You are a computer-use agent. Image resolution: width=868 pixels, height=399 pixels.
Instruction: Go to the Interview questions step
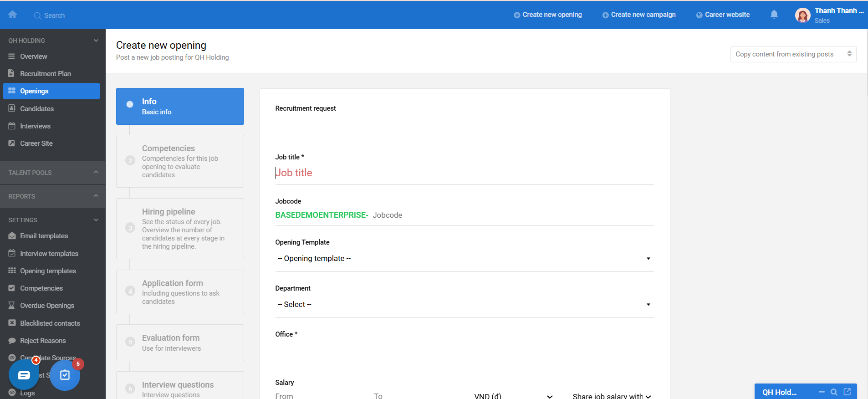(x=180, y=385)
